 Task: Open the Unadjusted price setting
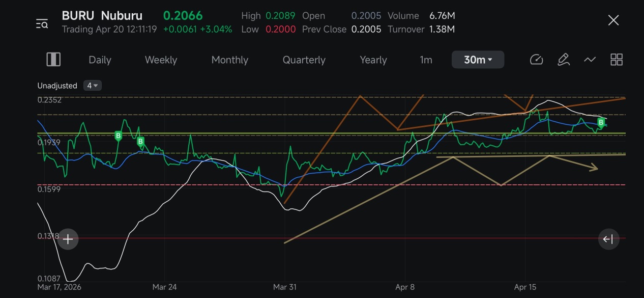[x=57, y=86]
